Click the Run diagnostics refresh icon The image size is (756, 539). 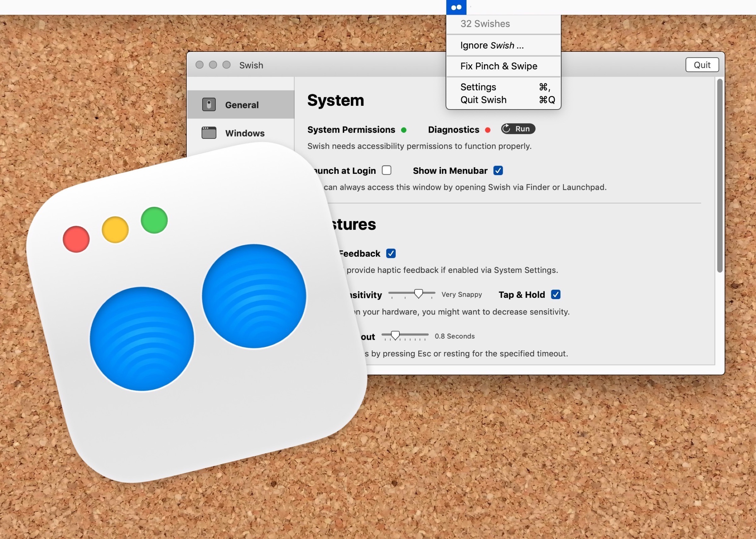(x=506, y=129)
